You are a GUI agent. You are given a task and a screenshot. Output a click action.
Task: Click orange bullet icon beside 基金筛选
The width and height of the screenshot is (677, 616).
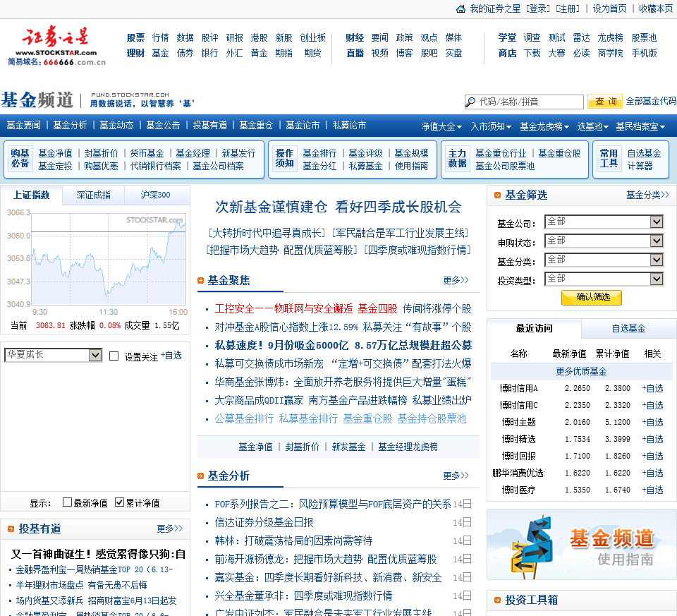click(x=497, y=195)
